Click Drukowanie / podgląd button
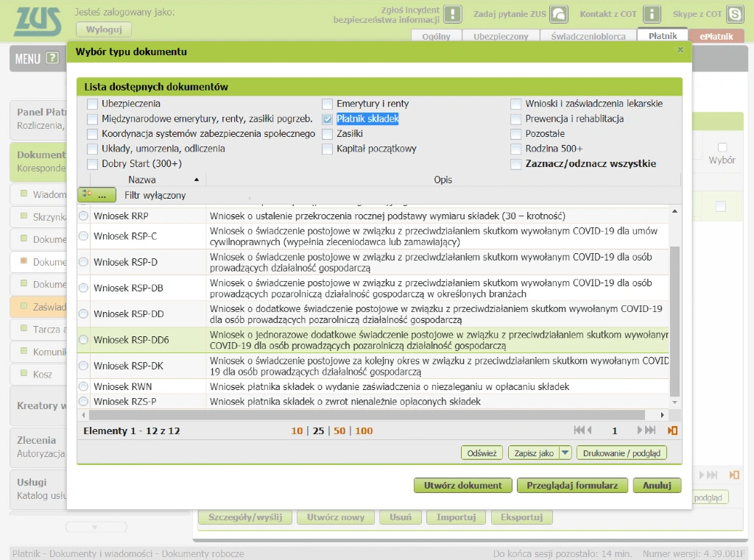Image resolution: width=754 pixels, height=560 pixels. 621,453
